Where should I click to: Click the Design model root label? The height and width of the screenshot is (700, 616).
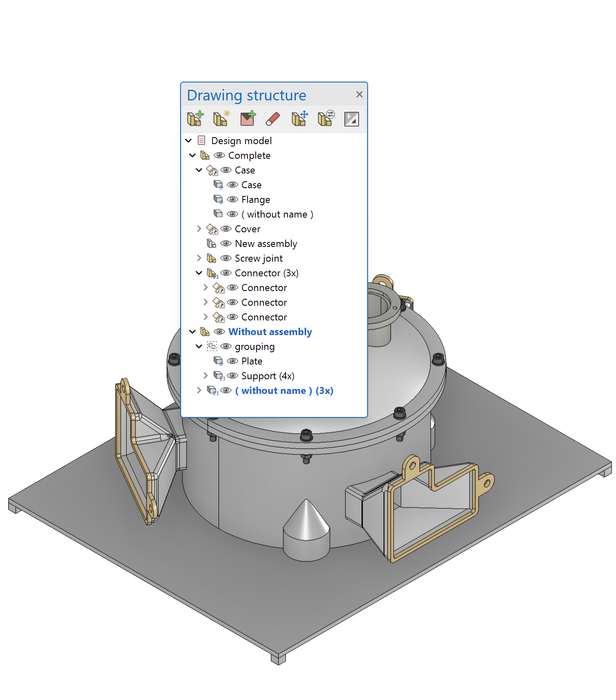pos(241,141)
